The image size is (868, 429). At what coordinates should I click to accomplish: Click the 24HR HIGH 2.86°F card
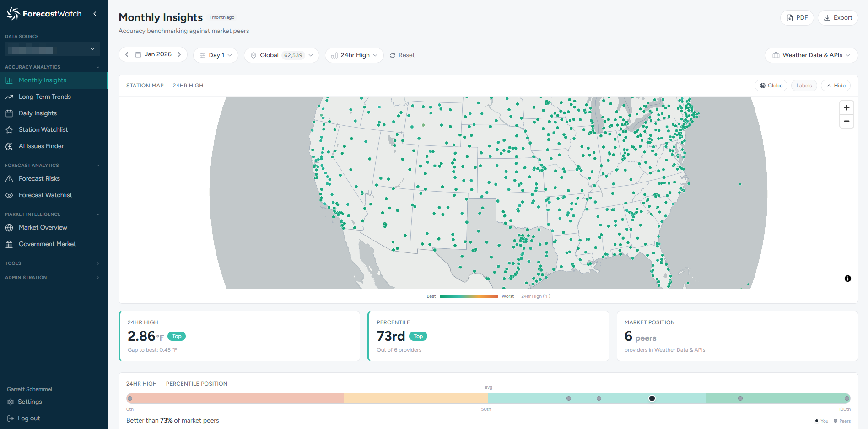click(239, 336)
